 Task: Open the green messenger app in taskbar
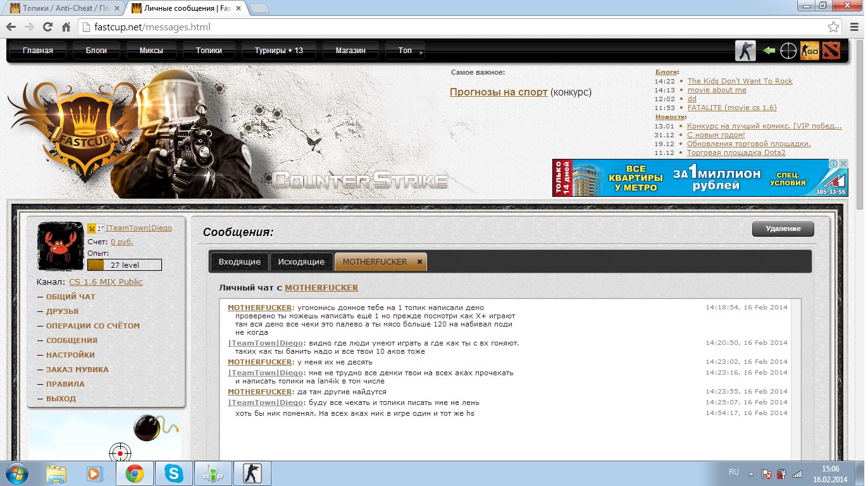(x=212, y=473)
